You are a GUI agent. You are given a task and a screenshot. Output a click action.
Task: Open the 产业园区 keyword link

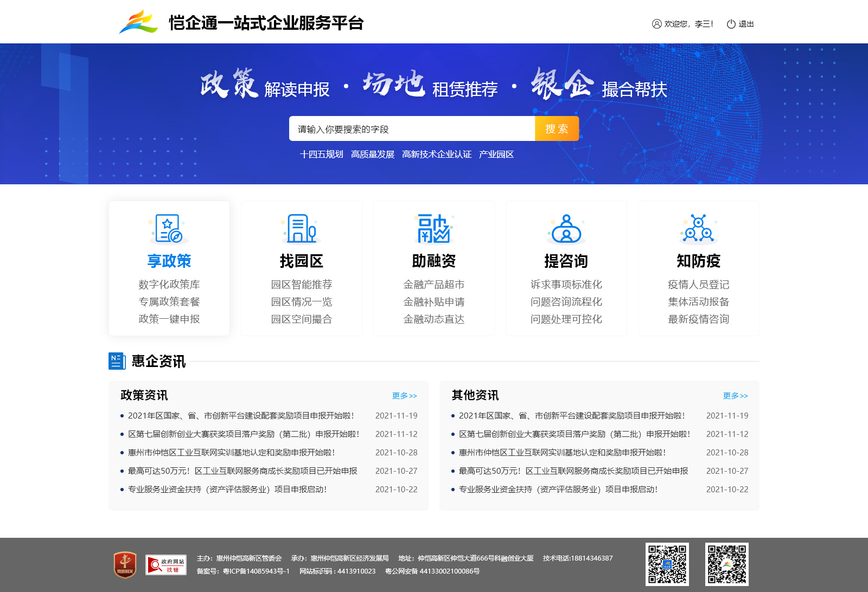coord(496,155)
